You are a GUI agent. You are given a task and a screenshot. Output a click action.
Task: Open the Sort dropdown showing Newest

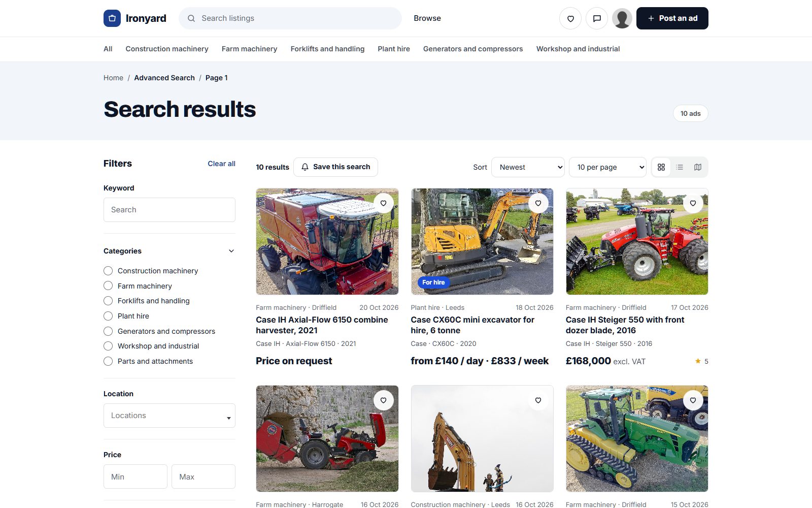click(528, 167)
